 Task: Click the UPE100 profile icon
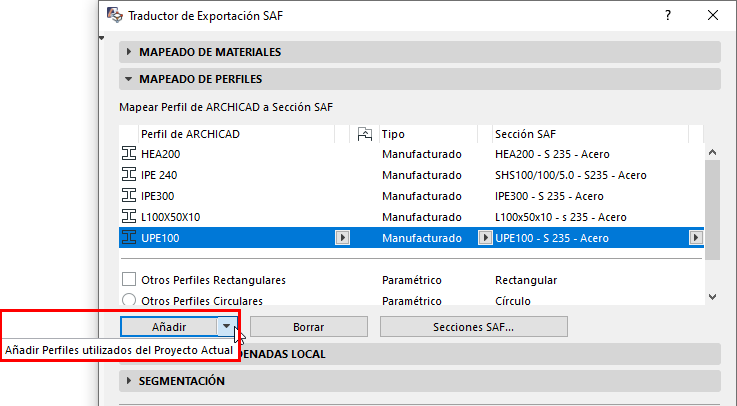click(128, 238)
